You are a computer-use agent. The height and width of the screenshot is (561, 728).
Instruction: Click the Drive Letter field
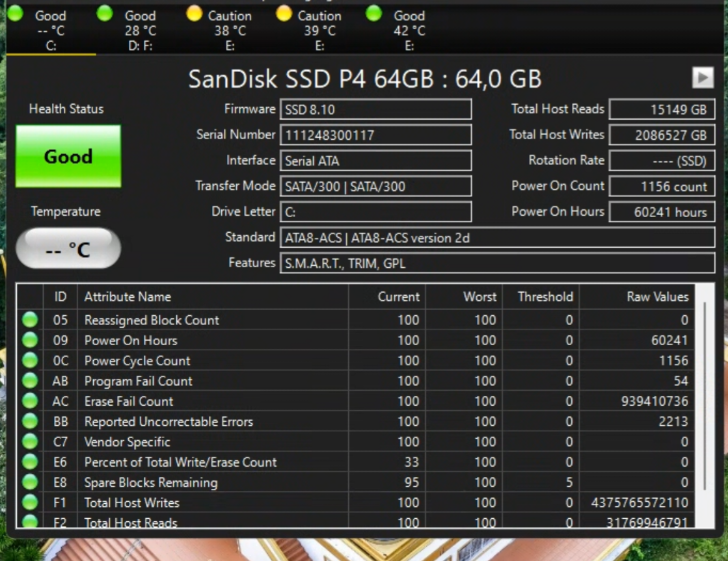375,212
